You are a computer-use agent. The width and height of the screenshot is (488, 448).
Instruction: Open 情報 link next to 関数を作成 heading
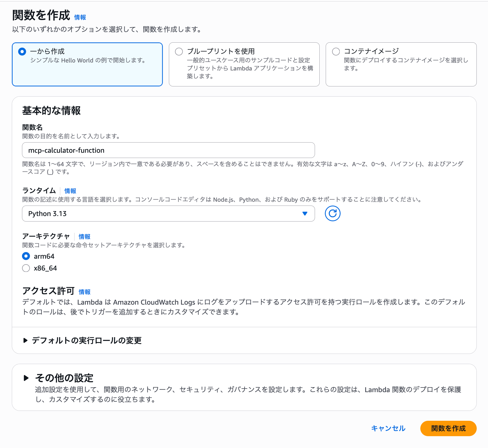(x=80, y=17)
